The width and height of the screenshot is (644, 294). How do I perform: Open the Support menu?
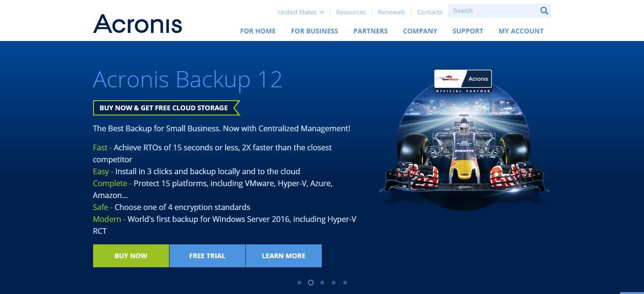pyautogui.click(x=468, y=31)
